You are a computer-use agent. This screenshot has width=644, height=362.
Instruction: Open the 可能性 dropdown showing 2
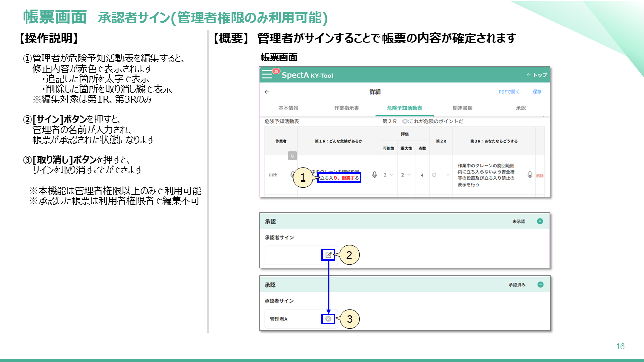tap(388, 175)
